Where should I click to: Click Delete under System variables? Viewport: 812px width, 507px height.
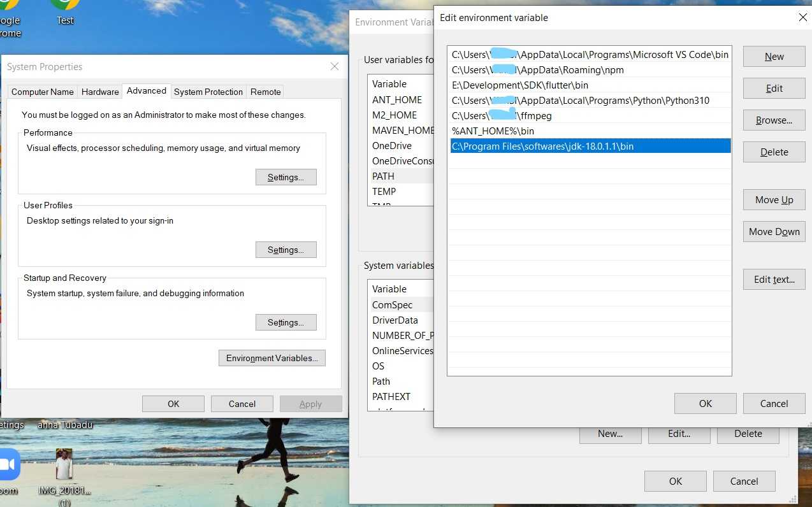748,435
